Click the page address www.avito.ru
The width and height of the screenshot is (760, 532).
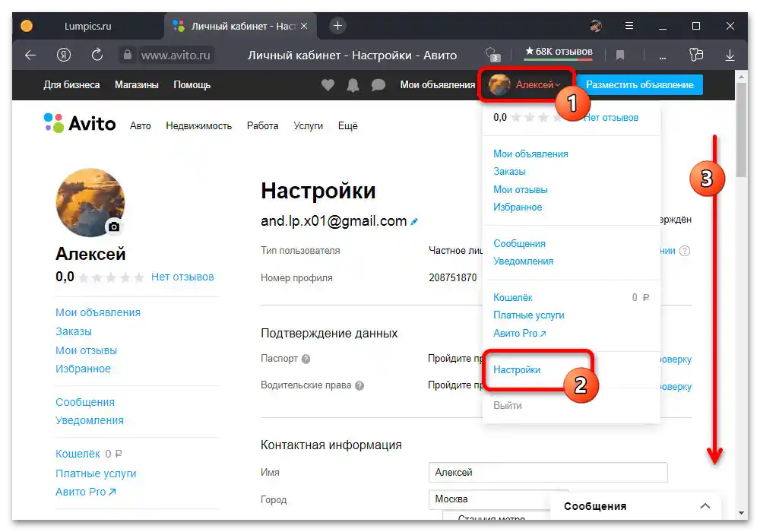[176, 55]
